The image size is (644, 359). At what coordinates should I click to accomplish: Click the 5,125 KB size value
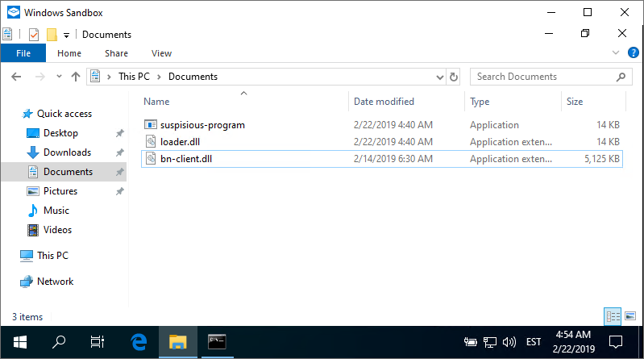point(602,159)
